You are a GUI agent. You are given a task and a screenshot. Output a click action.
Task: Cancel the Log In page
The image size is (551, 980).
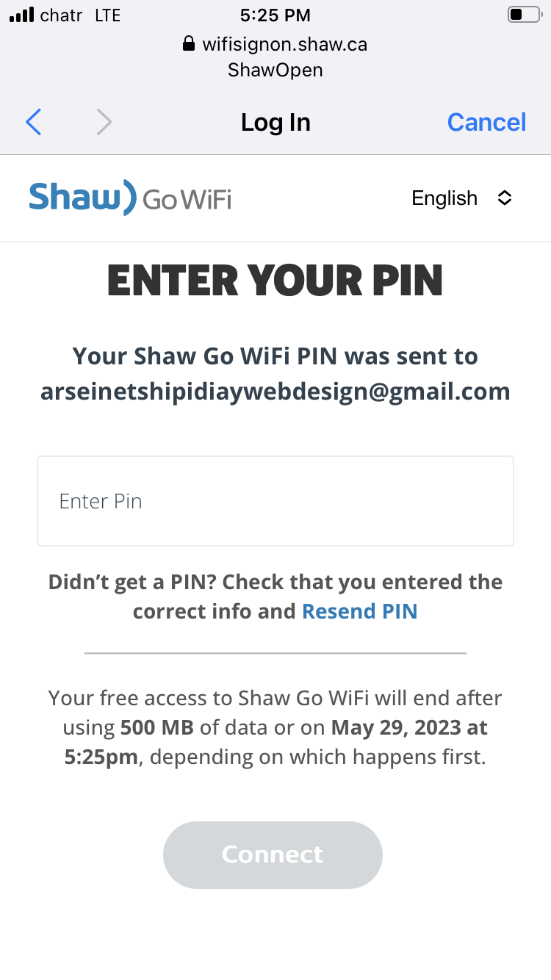click(x=486, y=122)
